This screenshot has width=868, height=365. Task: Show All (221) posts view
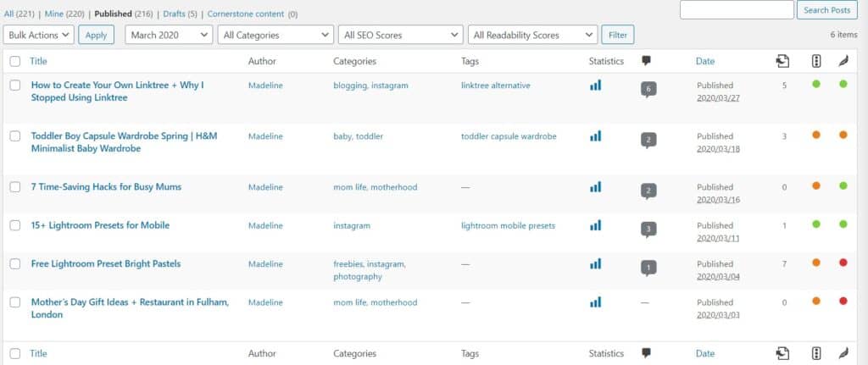(x=19, y=14)
